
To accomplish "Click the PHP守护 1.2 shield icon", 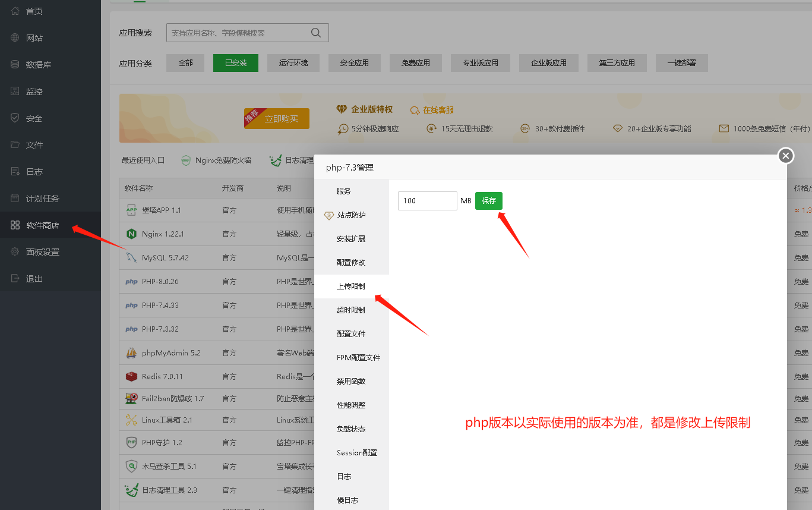I will pos(131,442).
